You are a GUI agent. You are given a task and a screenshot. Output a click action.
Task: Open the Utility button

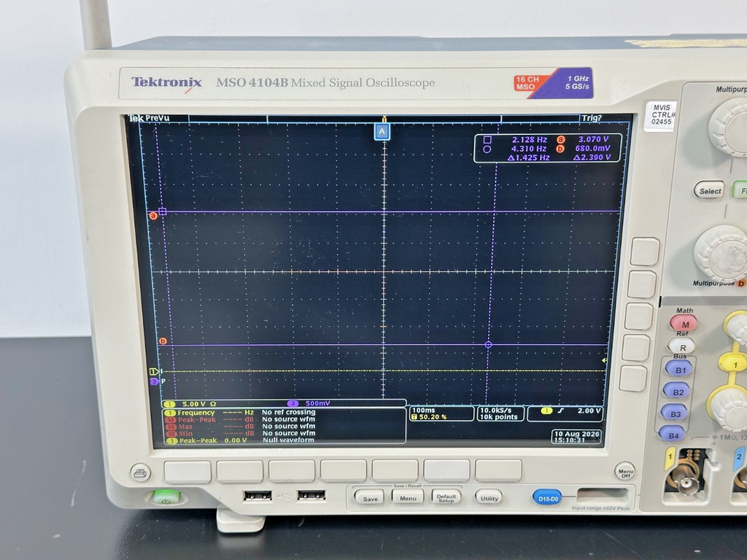tap(489, 498)
